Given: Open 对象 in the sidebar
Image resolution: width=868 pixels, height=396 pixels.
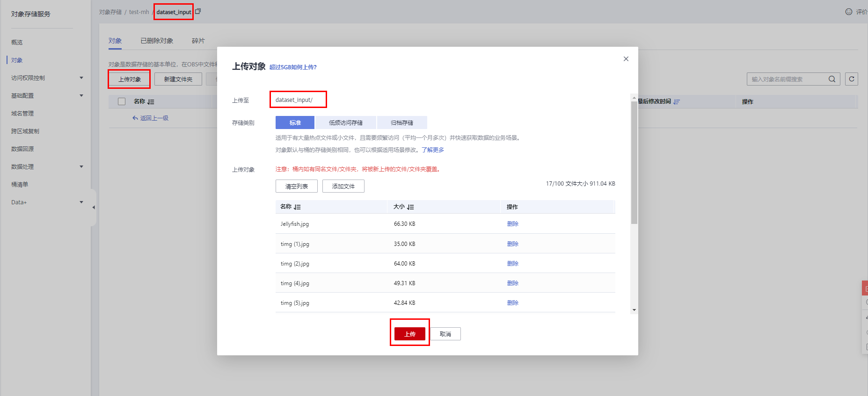Looking at the screenshot, I should tap(17, 60).
